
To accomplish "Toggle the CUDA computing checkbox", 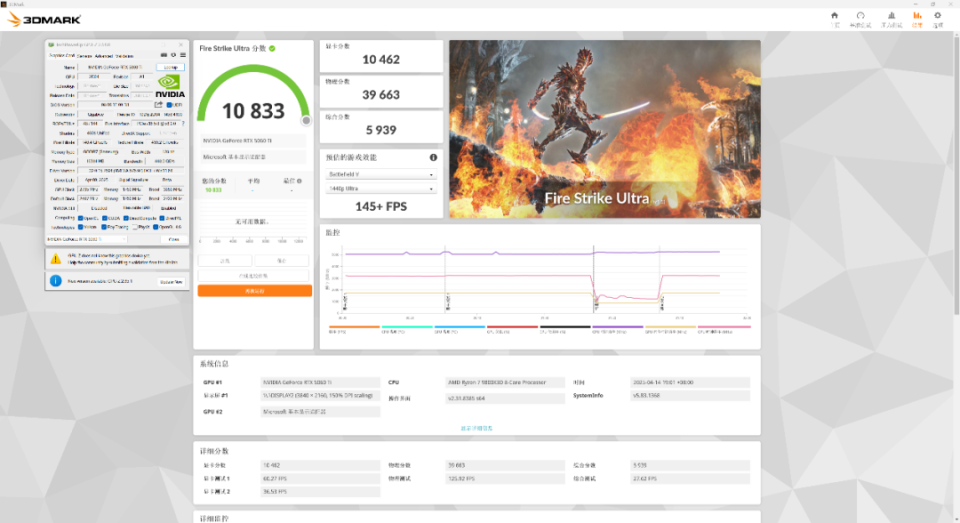I will point(105,218).
